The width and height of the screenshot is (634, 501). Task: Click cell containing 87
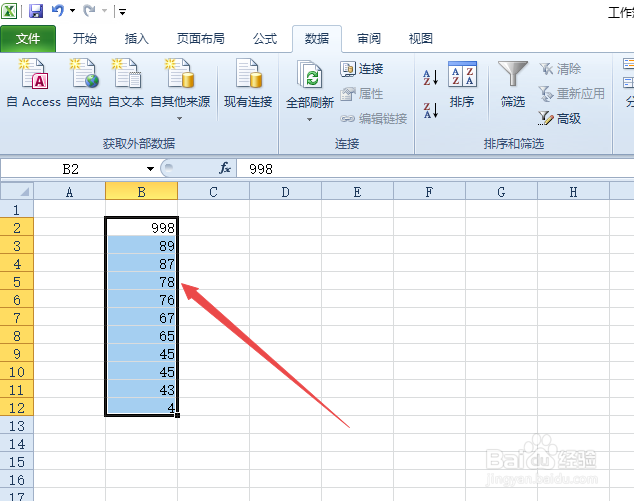click(142, 263)
